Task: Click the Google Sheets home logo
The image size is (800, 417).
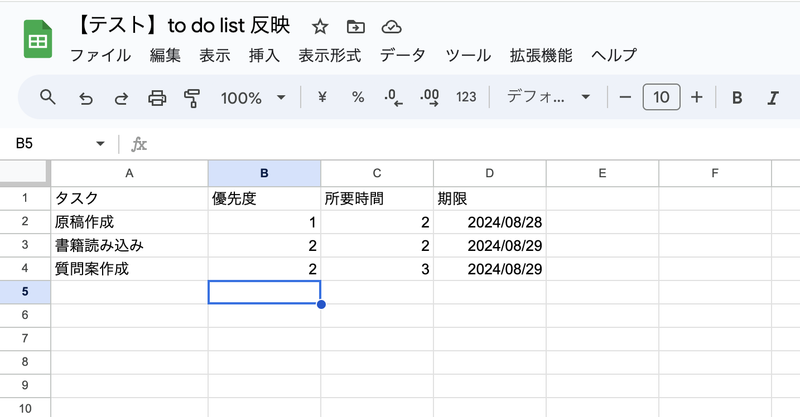Action: point(38,42)
